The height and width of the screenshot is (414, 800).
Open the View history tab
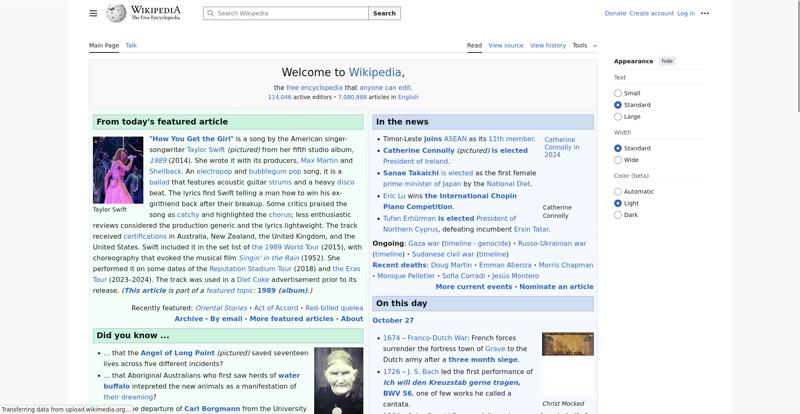coord(547,45)
